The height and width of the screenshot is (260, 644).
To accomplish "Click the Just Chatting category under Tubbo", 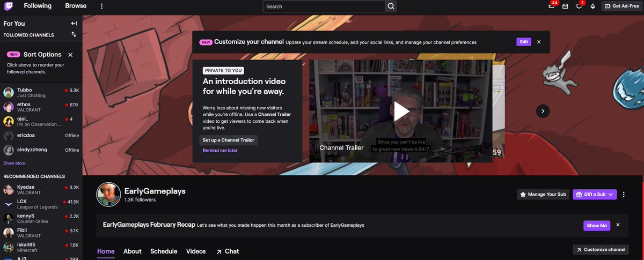I will coord(31,95).
